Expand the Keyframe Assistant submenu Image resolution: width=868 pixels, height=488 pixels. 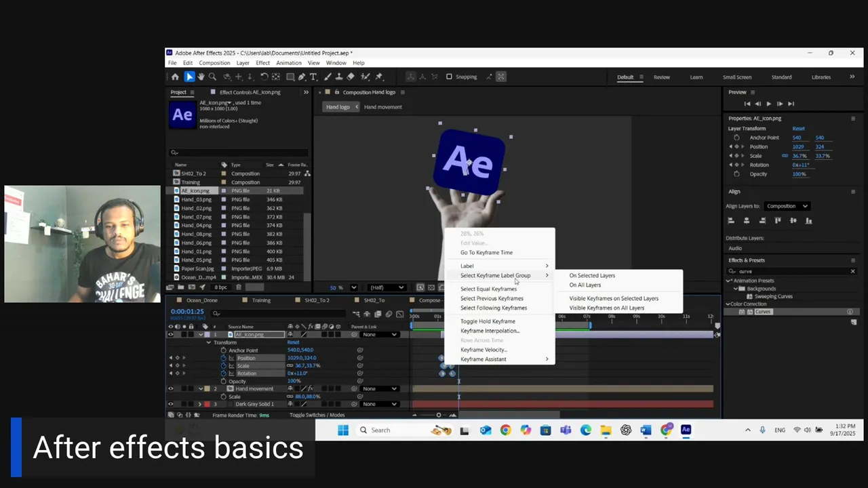pos(499,359)
